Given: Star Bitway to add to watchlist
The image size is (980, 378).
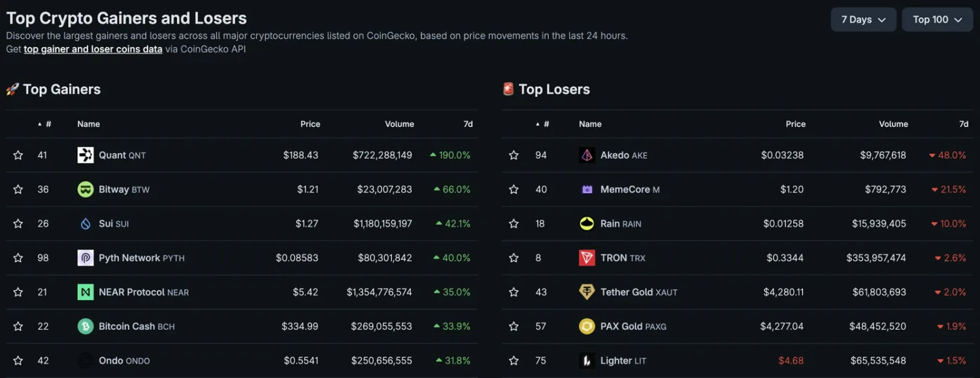Looking at the screenshot, I should 18,190.
